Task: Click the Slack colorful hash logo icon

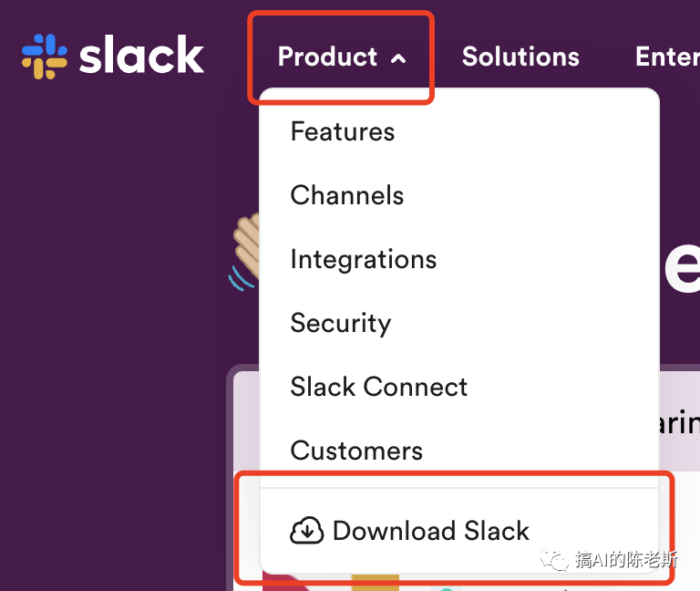Action: point(45,57)
